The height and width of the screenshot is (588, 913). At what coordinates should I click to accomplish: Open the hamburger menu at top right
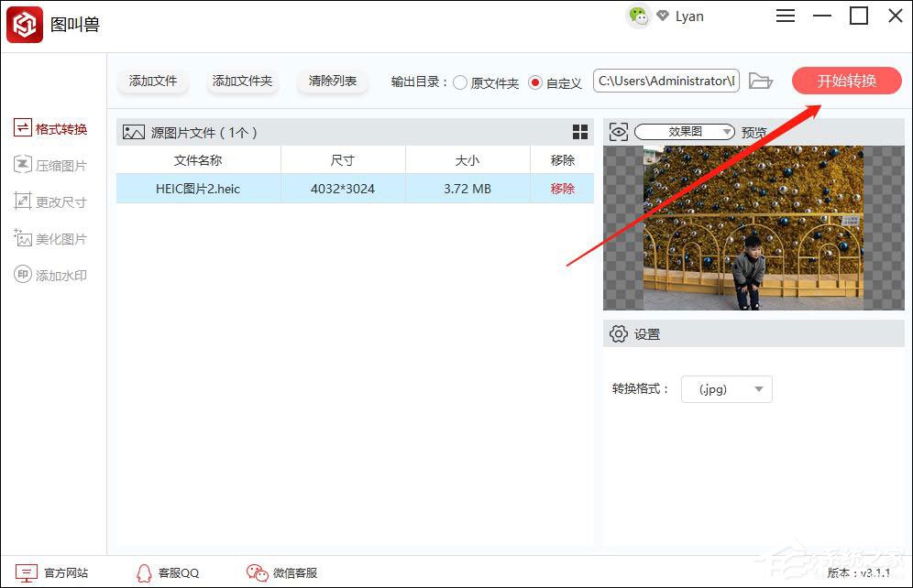point(786,16)
